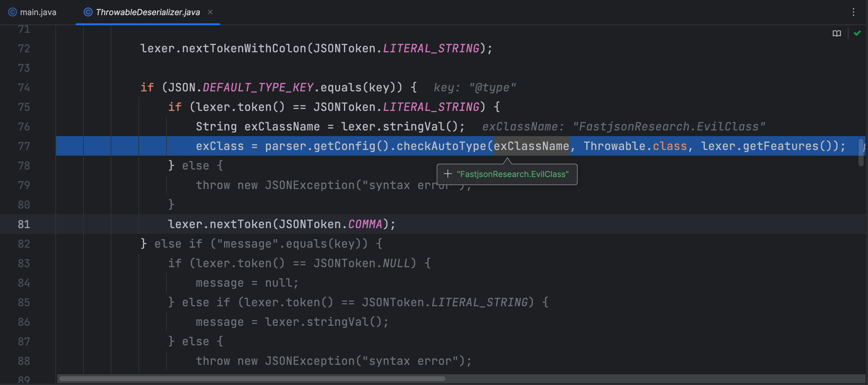
Task: Click the DEFAULT_TYPE_KEY constant on line 74
Action: point(258,87)
